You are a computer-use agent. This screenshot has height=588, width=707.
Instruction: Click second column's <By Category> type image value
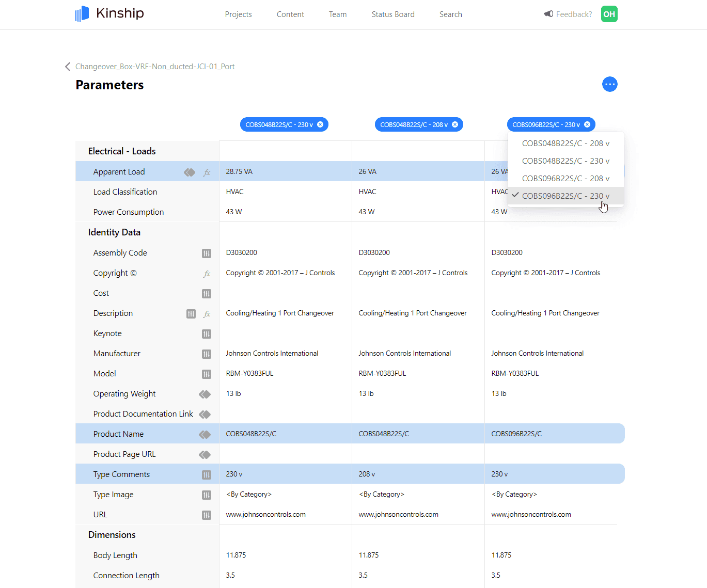(381, 494)
